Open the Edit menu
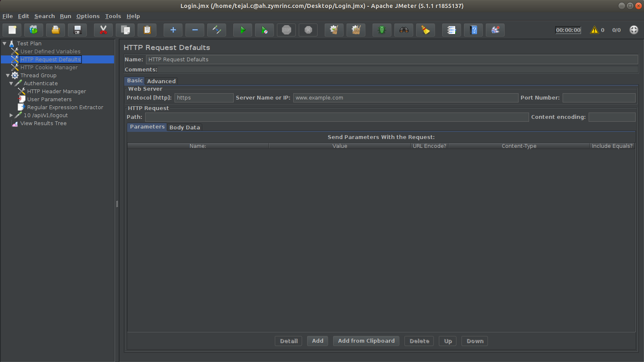Screen dimensions: 644x362 click(x=23, y=16)
